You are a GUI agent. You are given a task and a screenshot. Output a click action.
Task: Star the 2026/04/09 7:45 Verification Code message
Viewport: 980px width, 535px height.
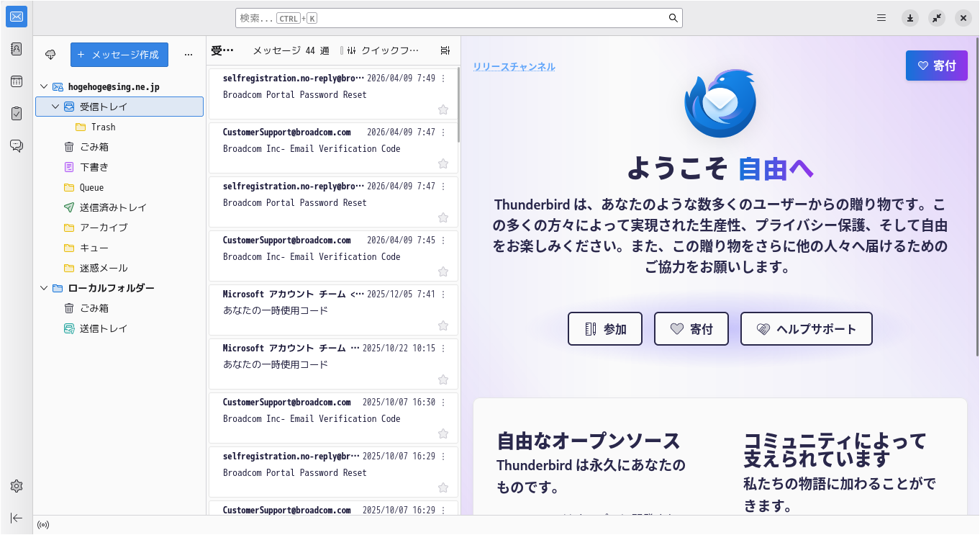pos(443,271)
